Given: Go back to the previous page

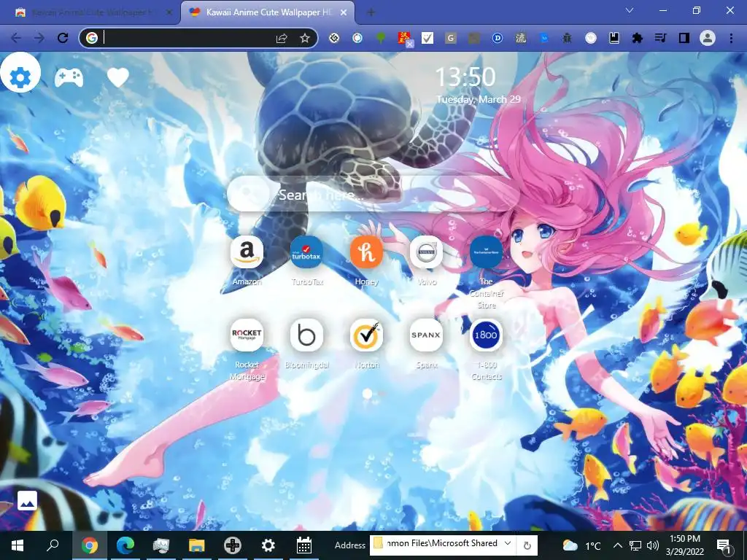Looking at the screenshot, I should 16,38.
